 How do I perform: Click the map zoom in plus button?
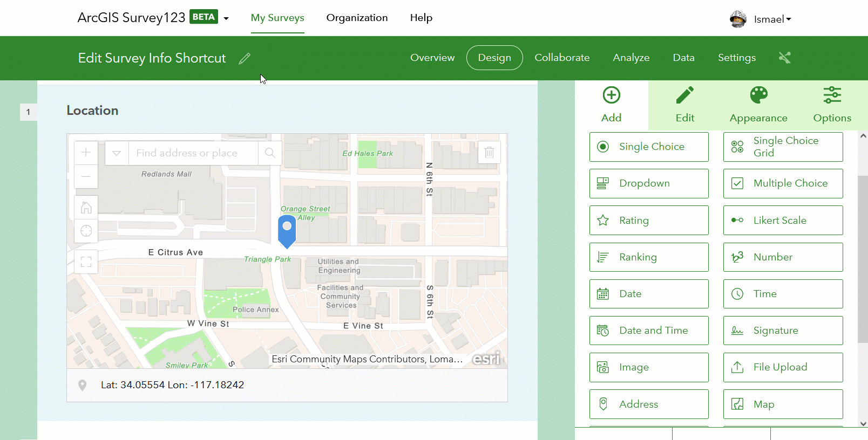coord(86,153)
